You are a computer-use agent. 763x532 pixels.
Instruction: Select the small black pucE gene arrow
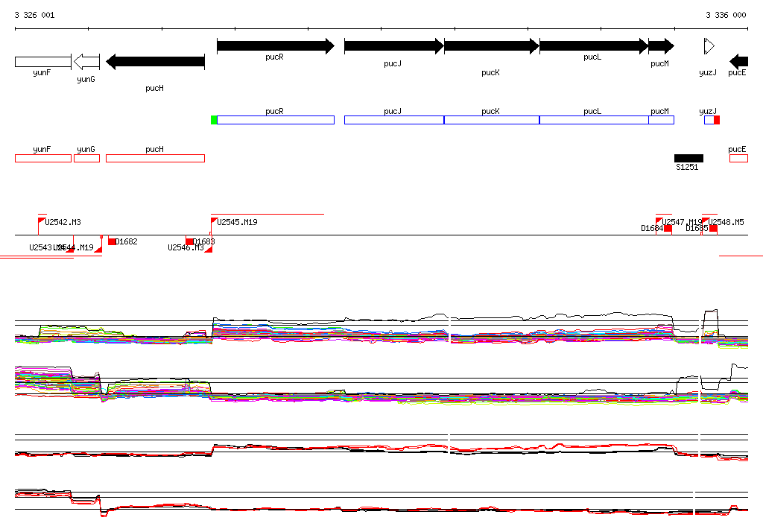coord(738,61)
